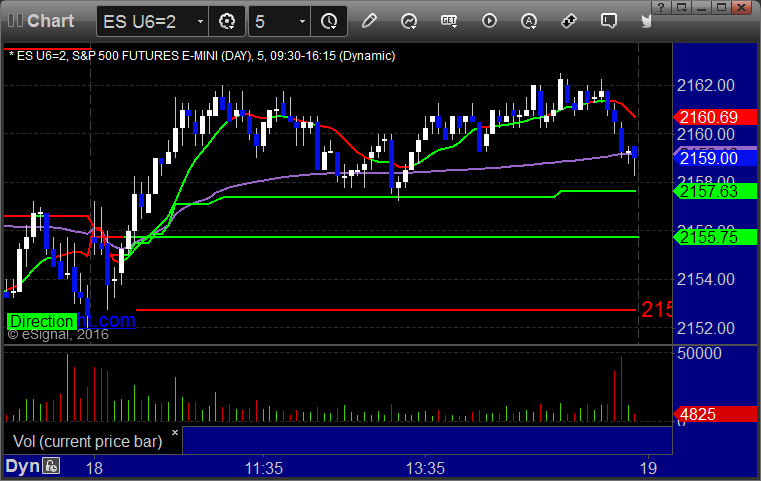Screen dimensions: 761x481
Task: Click the 50000 volume axis label
Action: point(699,353)
